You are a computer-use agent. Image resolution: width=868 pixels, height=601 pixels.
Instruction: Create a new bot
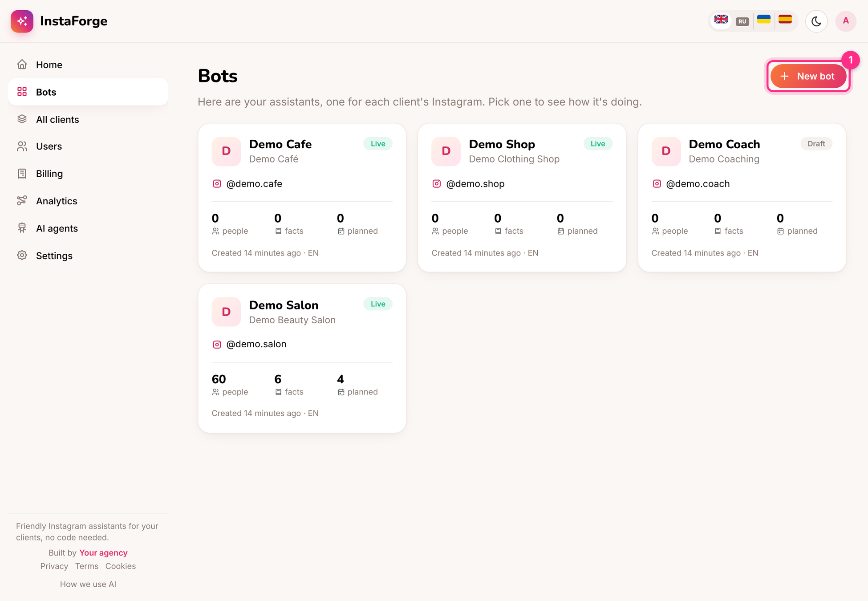808,76
